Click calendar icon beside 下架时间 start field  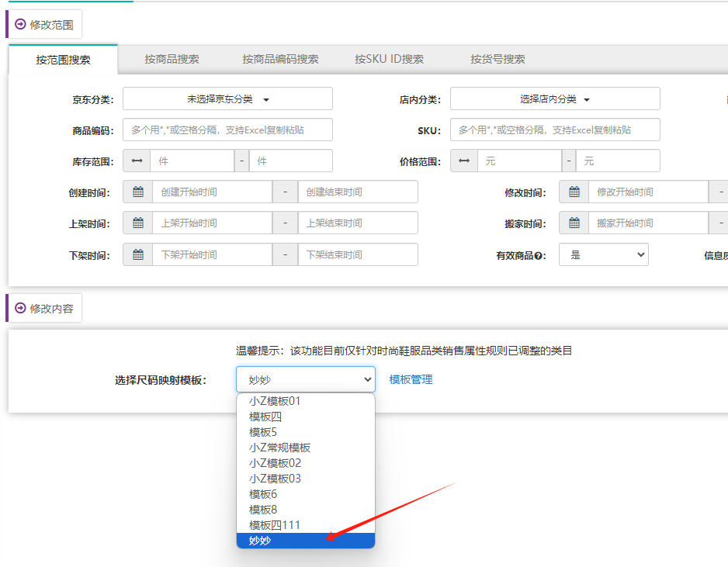(x=137, y=255)
